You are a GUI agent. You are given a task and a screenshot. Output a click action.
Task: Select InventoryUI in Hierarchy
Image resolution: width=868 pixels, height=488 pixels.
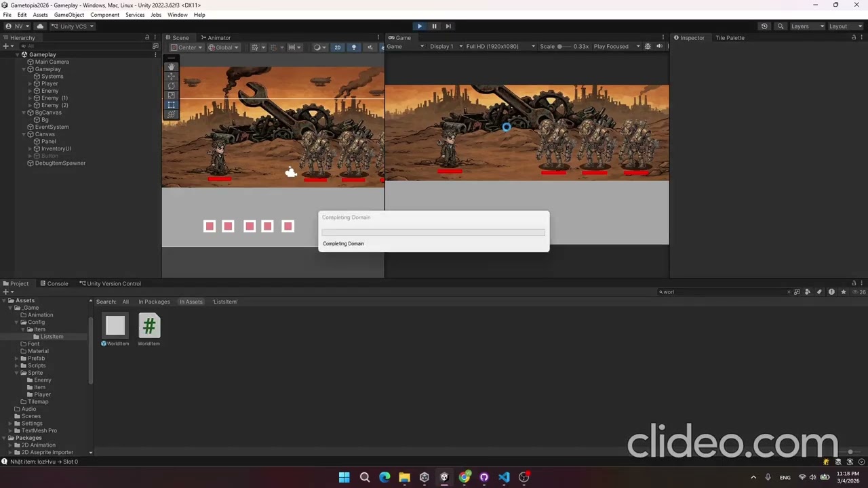[56, 148]
